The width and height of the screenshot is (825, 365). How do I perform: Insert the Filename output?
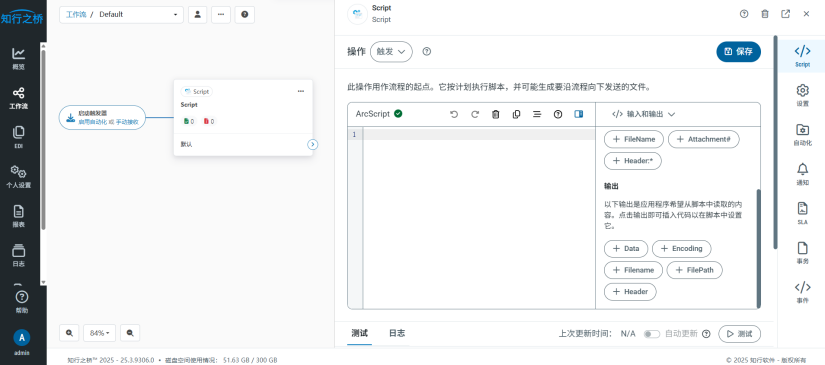[x=633, y=270]
